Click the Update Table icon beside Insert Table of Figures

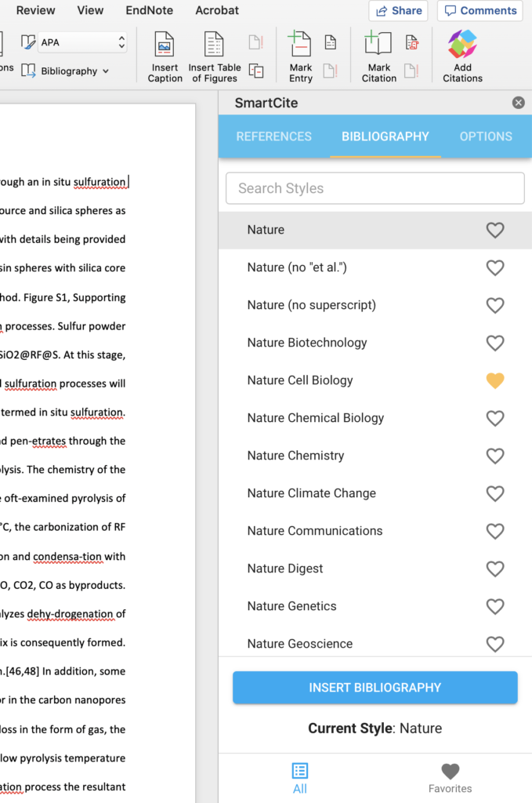pos(255,42)
